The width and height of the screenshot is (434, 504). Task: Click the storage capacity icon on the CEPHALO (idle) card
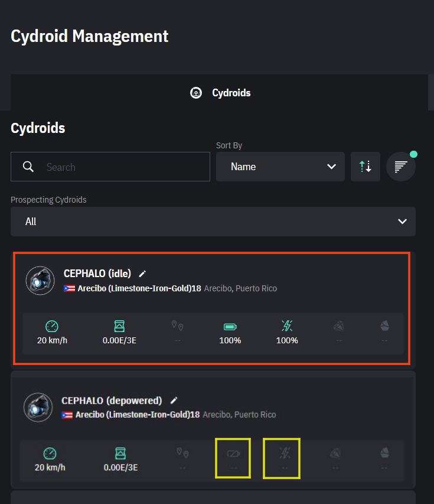pos(119,326)
